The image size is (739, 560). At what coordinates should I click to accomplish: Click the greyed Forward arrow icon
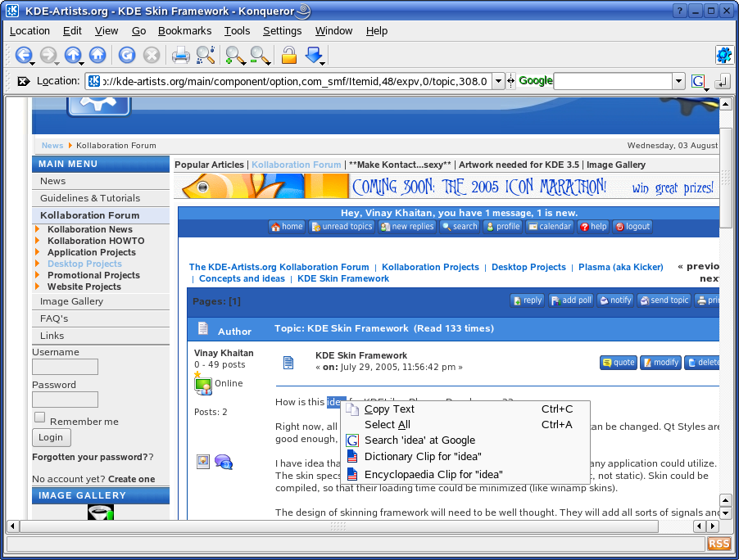48,55
